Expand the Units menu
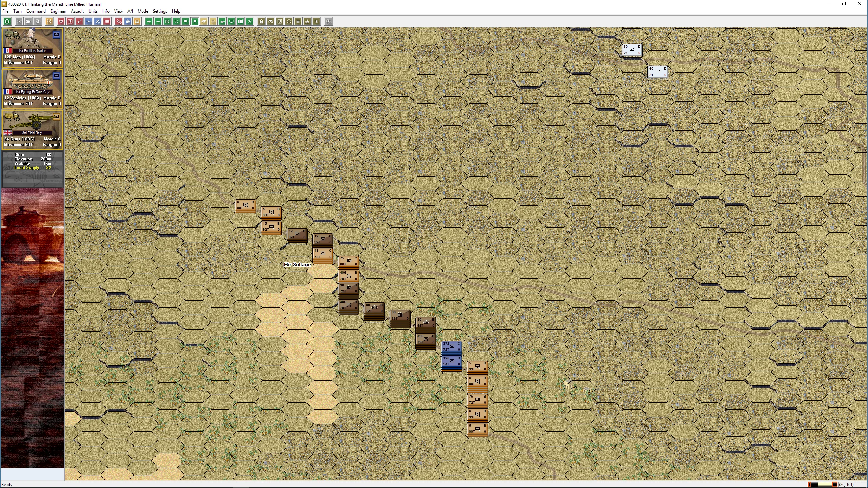868x488 pixels. [x=93, y=11]
